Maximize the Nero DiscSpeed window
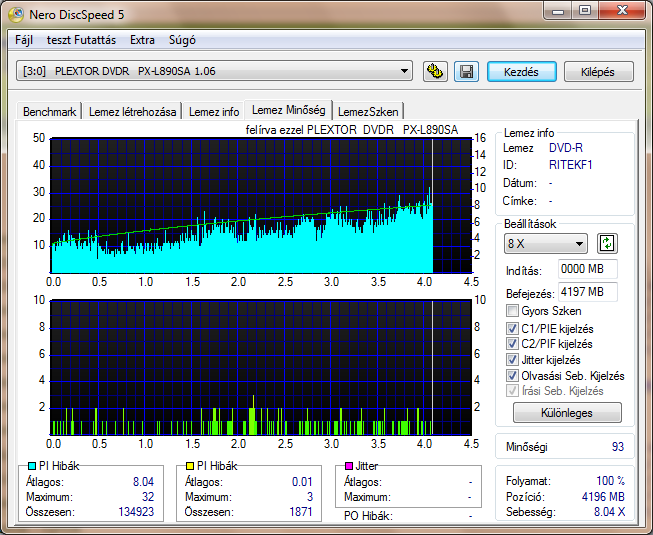Screen dimensions: 653x535 click(585, 11)
